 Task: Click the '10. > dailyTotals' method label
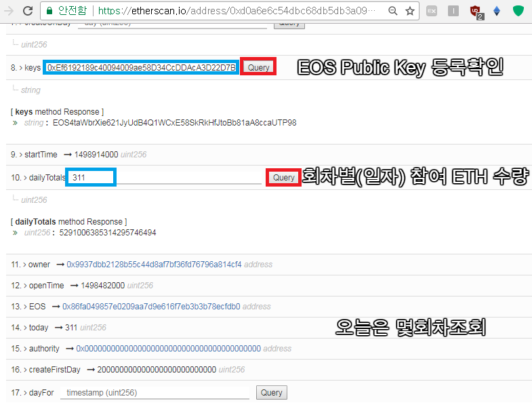[38, 178]
